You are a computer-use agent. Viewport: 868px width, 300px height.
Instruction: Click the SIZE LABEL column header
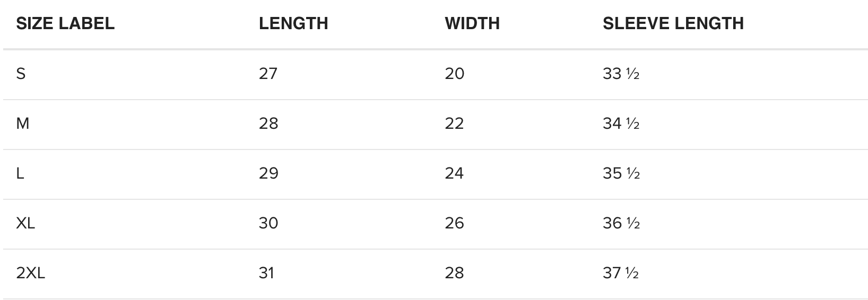tap(65, 23)
